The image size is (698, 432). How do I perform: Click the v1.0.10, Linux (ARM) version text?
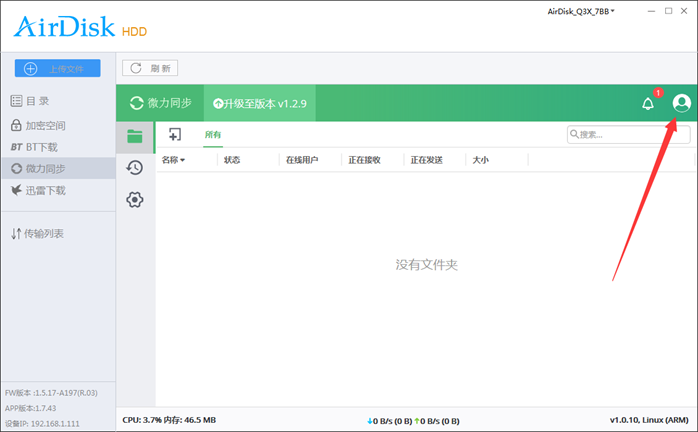[649, 420]
